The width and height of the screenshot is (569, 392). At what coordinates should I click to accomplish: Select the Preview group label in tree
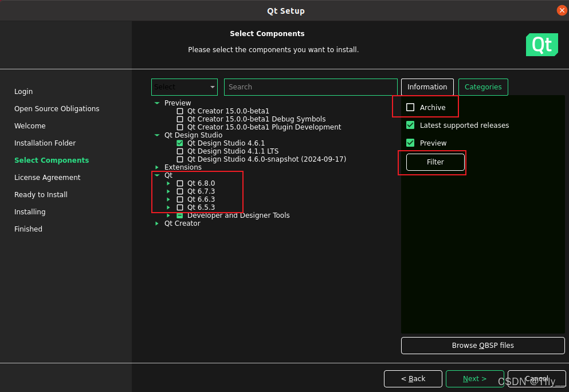point(178,103)
